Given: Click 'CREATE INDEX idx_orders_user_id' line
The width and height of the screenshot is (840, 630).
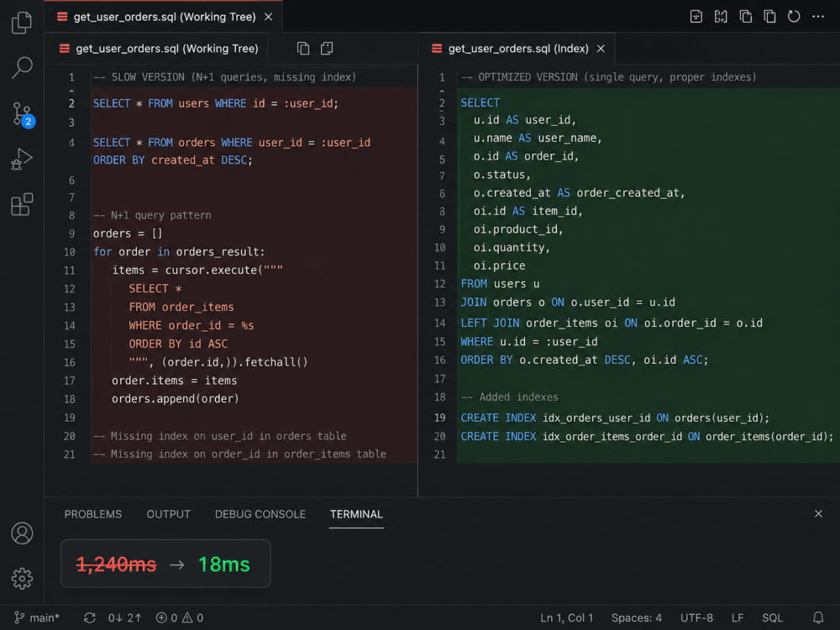Looking at the screenshot, I should pos(615,417).
